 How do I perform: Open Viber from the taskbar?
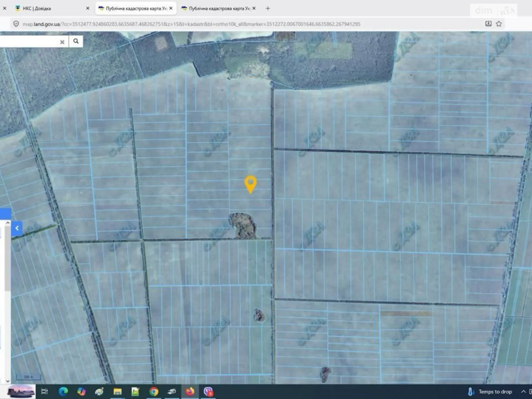tap(208, 391)
